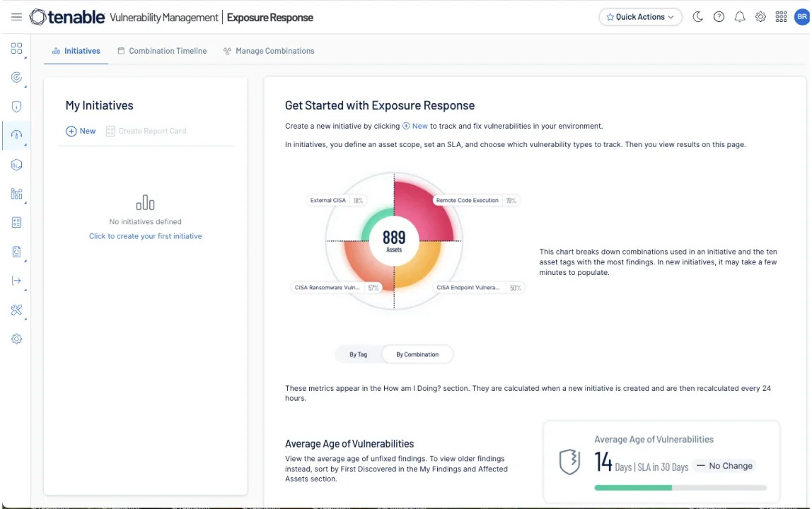Click the orange CISA Ransomware chart segment
This screenshot has width=812, height=509.
pos(368,267)
